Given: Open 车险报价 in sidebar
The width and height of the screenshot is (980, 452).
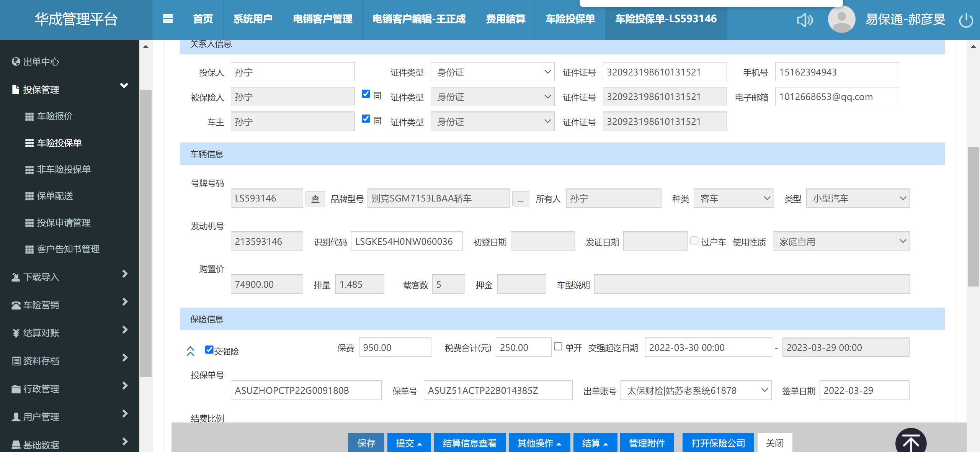Looking at the screenshot, I should click(x=55, y=116).
